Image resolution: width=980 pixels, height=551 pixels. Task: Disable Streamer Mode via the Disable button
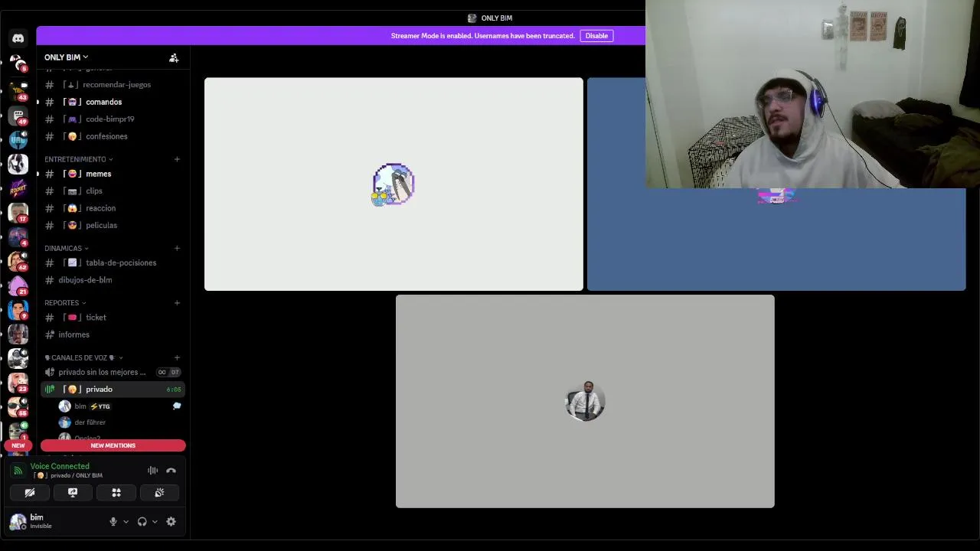[x=596, y=36]
